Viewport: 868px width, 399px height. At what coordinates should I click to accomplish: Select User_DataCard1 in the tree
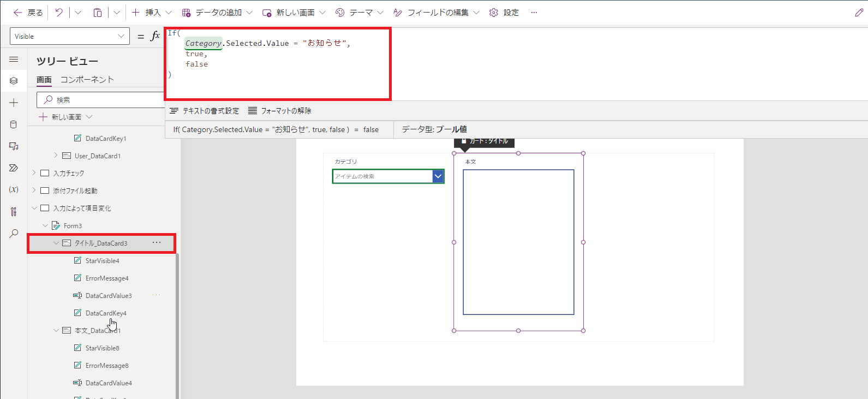pos(98,156)
